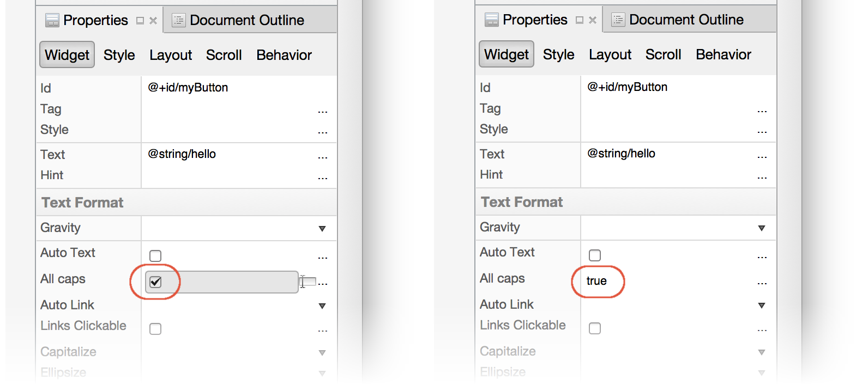Toggle Links Clickable checkbox in left panel
Image resolution: width=868 pixels, height=385 pixels.
tap(155, 329)
